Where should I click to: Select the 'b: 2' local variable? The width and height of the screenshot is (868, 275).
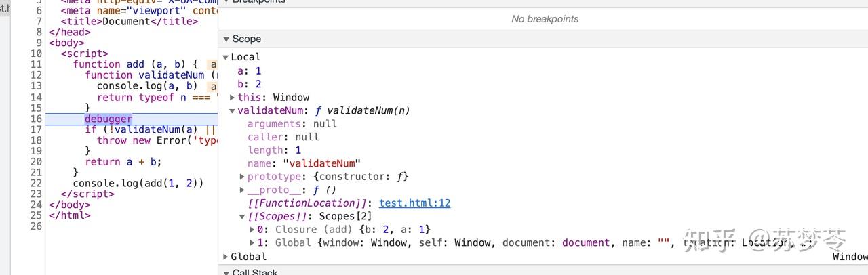click(249, 85)
